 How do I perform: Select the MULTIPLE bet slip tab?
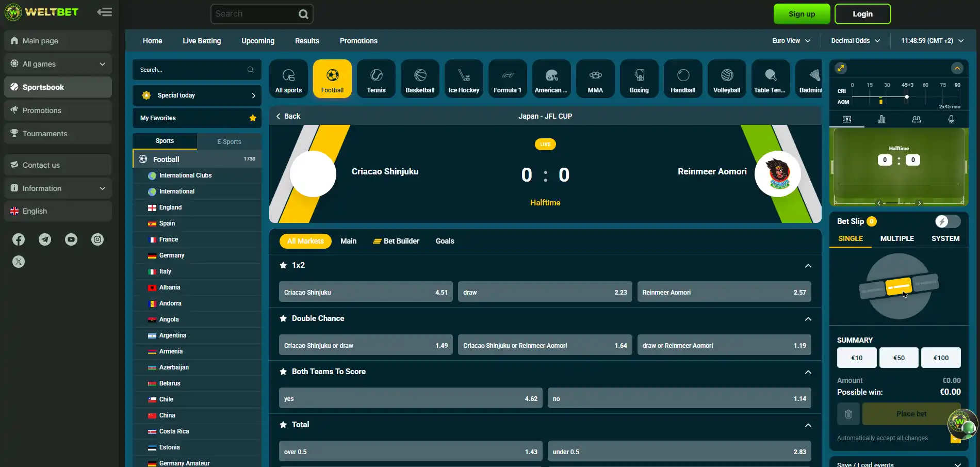(x=897, y=238)
